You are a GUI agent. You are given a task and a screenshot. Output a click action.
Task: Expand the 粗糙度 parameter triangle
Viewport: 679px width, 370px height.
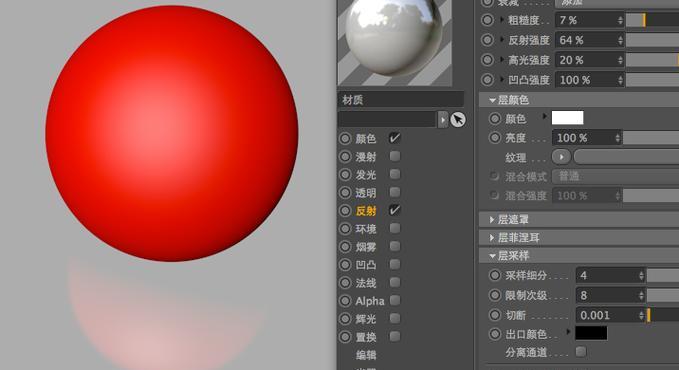point(502,19)
